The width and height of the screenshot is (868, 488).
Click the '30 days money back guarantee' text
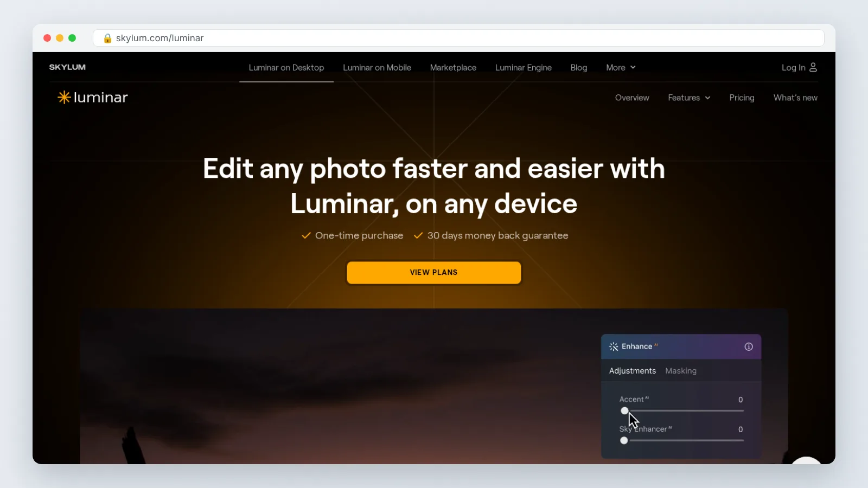coord(497,236)
